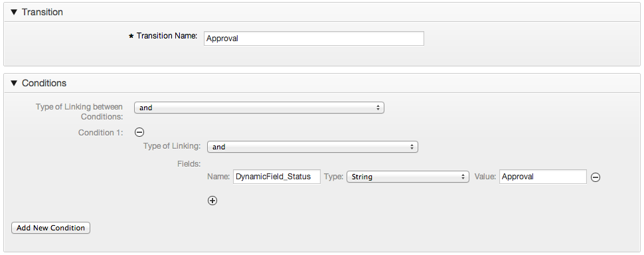Click the Value input containing Approval

[543, 177]
